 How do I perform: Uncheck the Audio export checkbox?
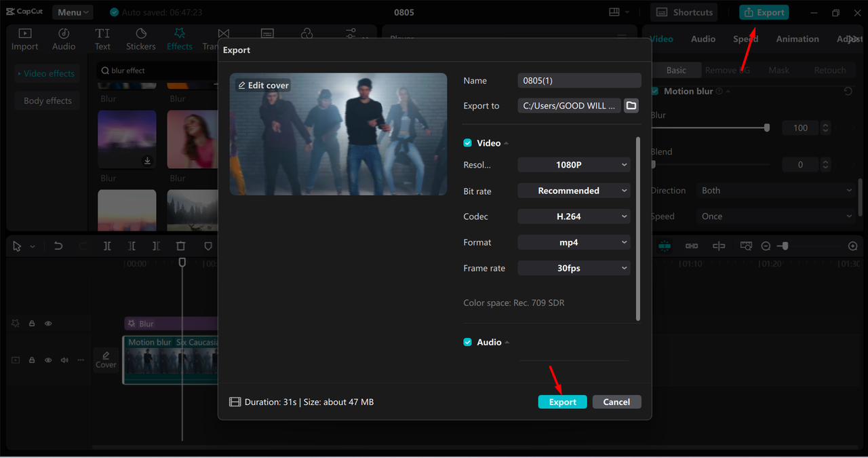point(467,342)
